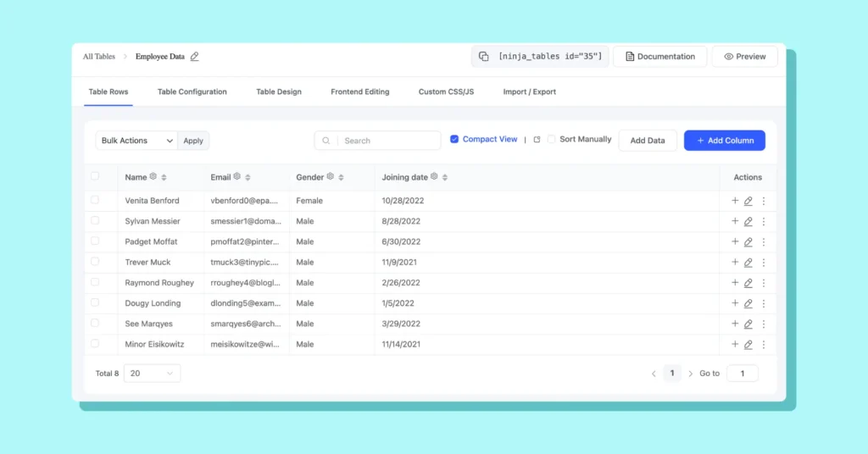The width and height of the screenshot is (868, 454).
Task: Add row after Sylvan Messier
Action: (x=735, y=221)
